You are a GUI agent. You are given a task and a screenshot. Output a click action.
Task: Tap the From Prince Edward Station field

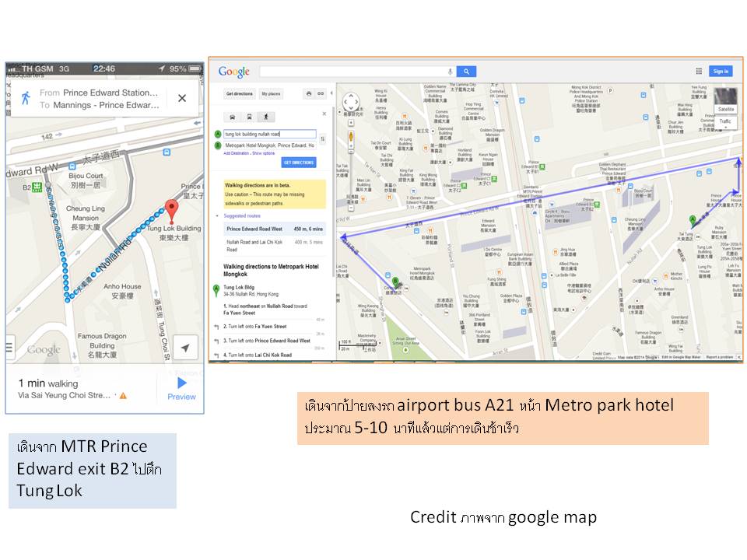[99, 93]
